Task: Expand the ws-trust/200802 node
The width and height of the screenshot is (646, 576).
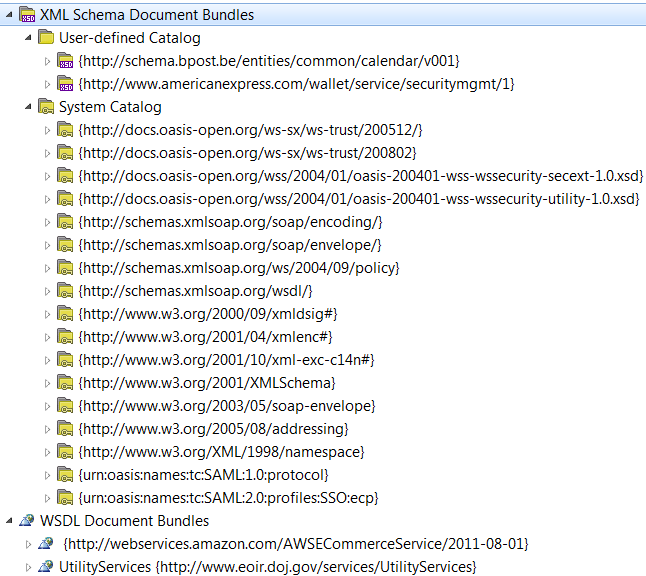Action: pos(47,154)
